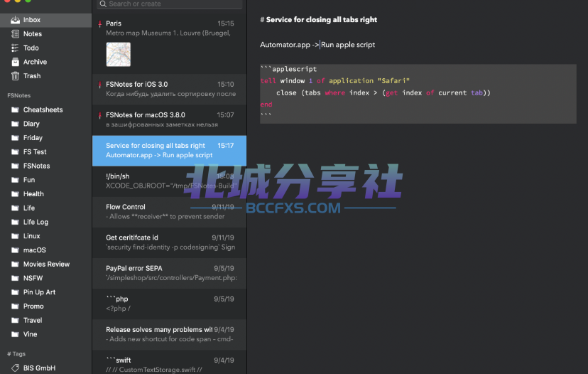This screenshot has height=374, width=588.
Task: Open the Life Log folder icon
Action: pyautogui.click(x=15, y=222)
